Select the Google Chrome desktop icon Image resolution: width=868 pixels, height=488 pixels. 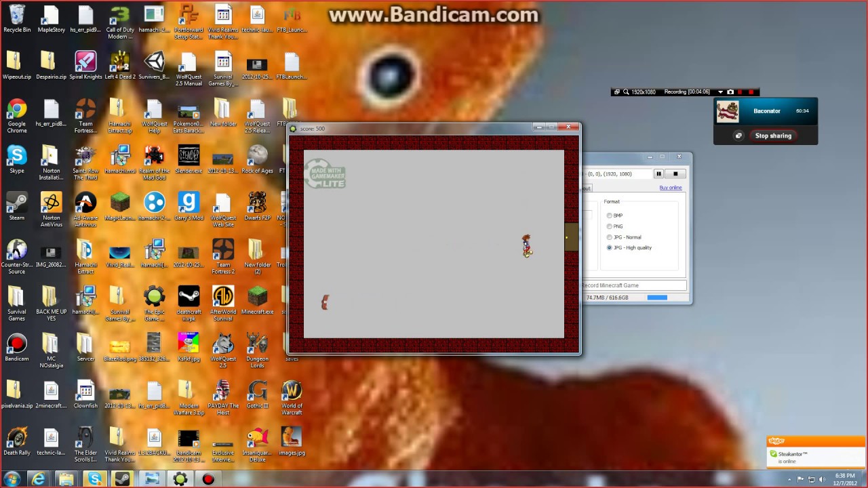pyautogui.click(x=17, y=116)
